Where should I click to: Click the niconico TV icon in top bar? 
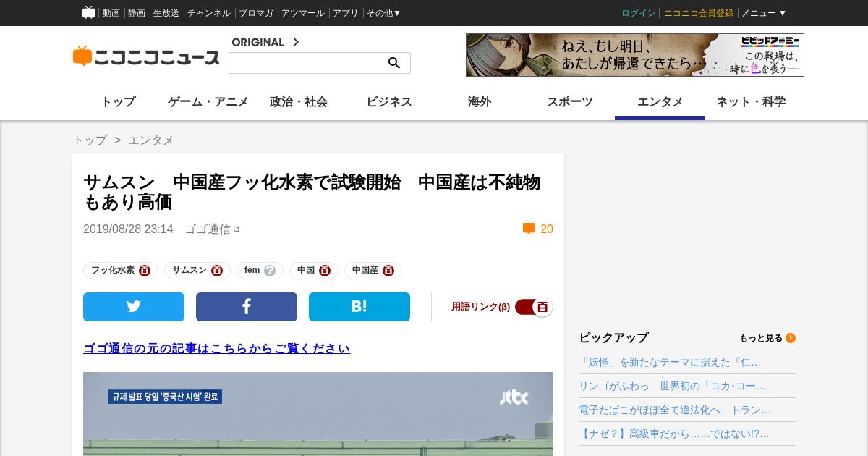pos(88,12)
